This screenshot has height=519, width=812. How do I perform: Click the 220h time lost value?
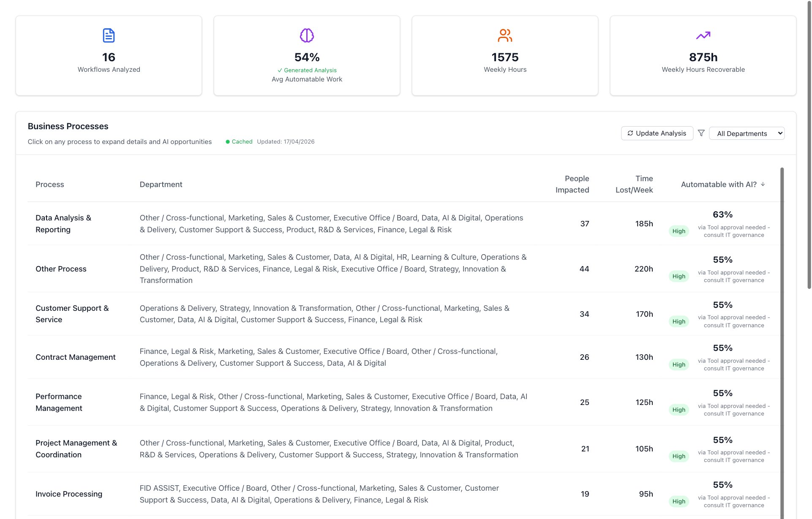tap(643, 269)
